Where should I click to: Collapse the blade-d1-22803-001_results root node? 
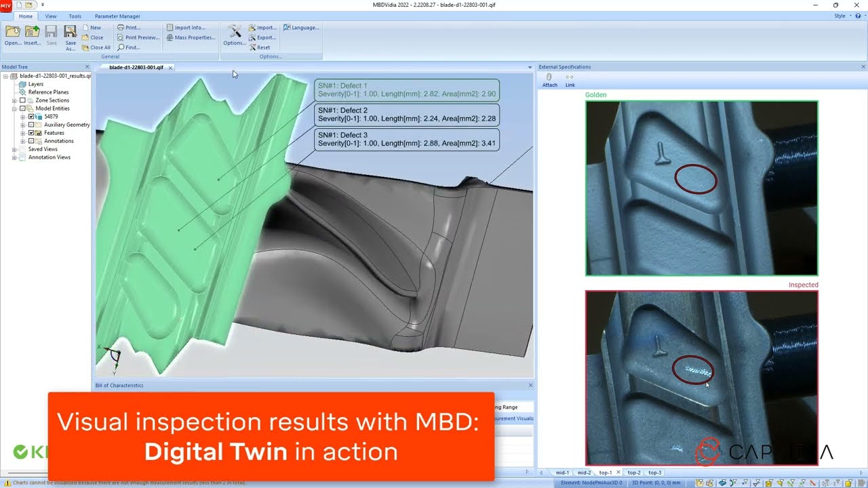coord(6,76)
